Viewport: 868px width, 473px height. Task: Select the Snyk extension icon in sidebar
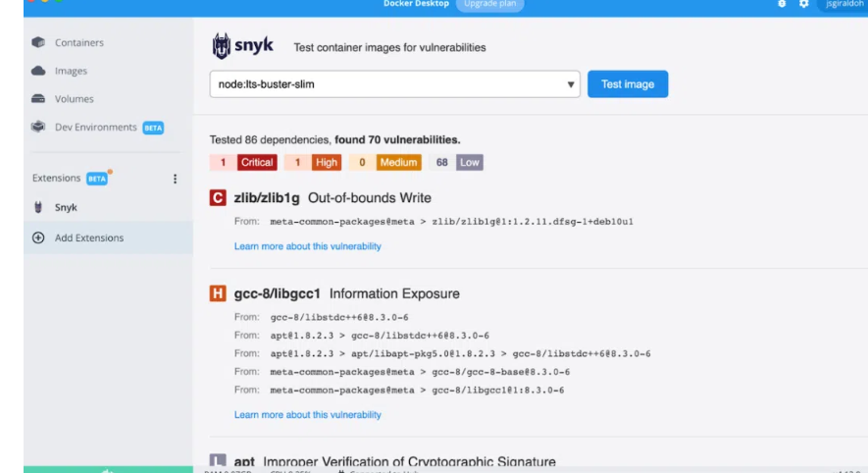pos(38,208)
